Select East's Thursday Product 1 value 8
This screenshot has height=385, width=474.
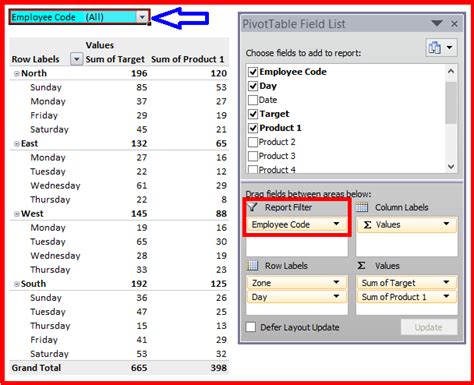point(224,199)
